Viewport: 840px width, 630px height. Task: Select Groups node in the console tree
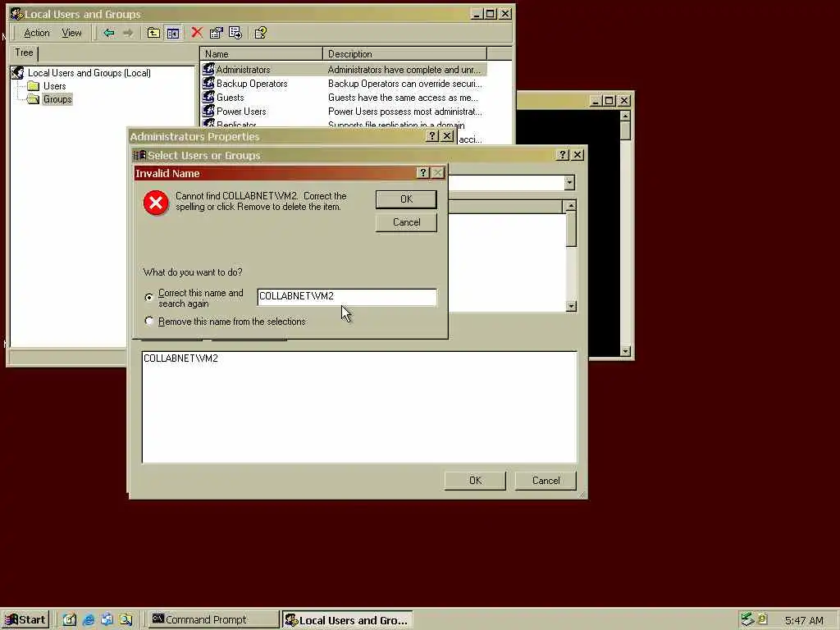pyautogui.click(x=57, y=99)
